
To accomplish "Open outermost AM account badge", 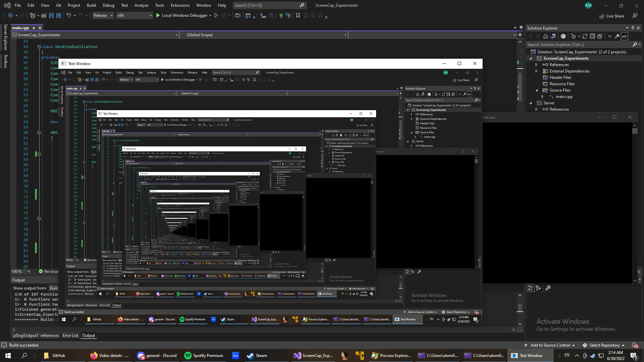I will click(588, 5).
